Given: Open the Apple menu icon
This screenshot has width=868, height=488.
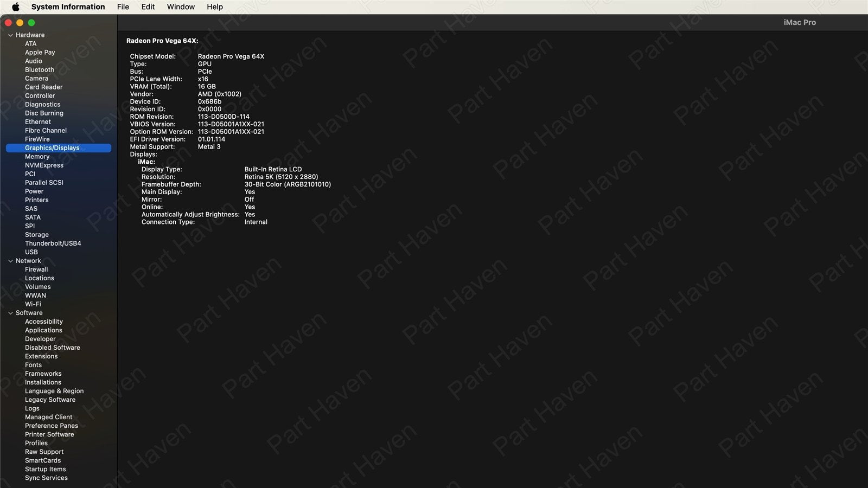Looking at the screenshot, I should (x=16, y=7).
